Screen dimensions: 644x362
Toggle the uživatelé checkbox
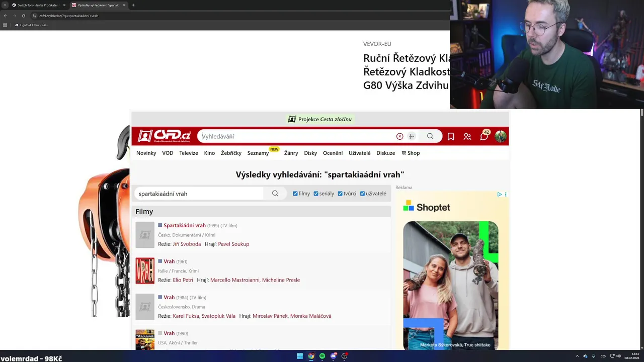tap(362, 194)
